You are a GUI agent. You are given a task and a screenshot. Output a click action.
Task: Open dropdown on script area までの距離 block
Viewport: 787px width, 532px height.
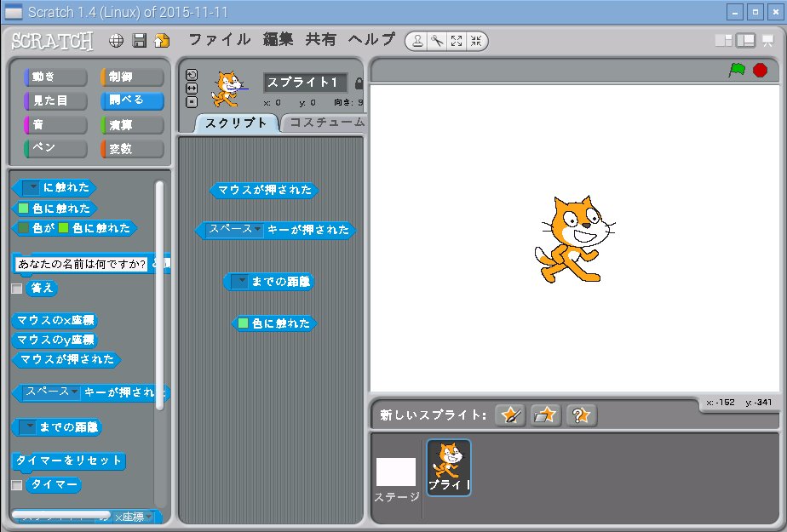coord(239,282)
